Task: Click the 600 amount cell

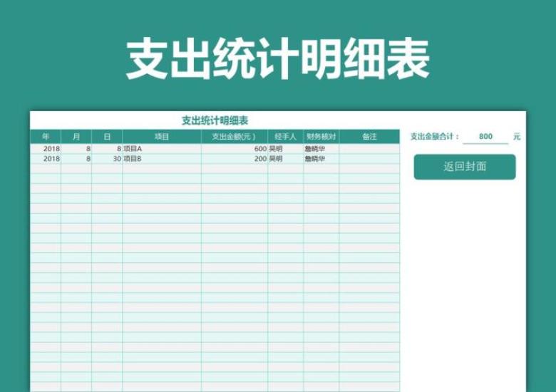Action: click(235, 148)
